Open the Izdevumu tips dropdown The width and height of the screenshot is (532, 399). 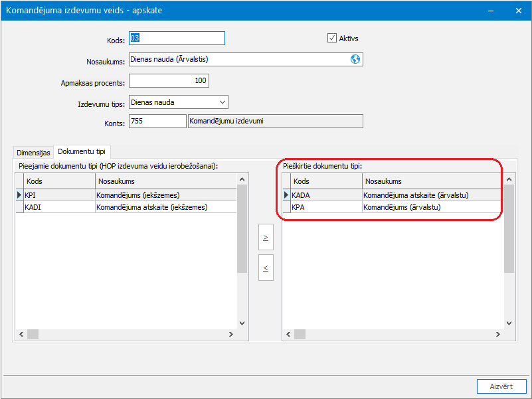[x=179, y=102]
